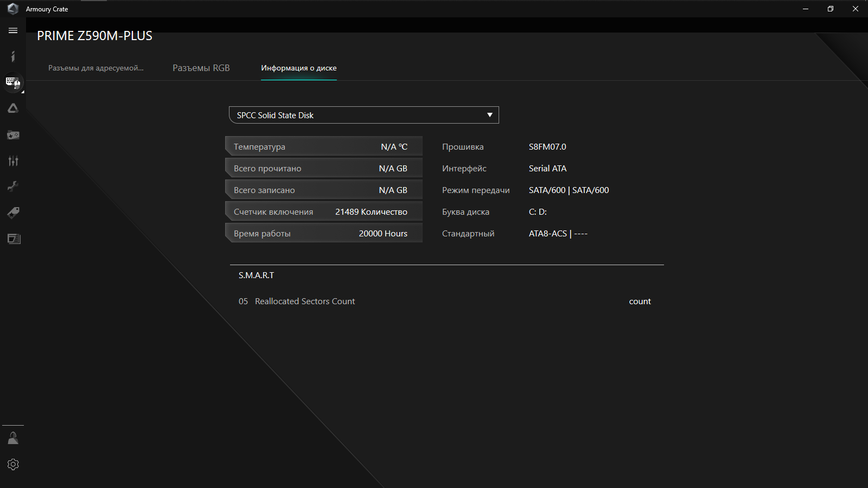
Task: Click the Интерфейс label
Action: [x=464, y=168]
